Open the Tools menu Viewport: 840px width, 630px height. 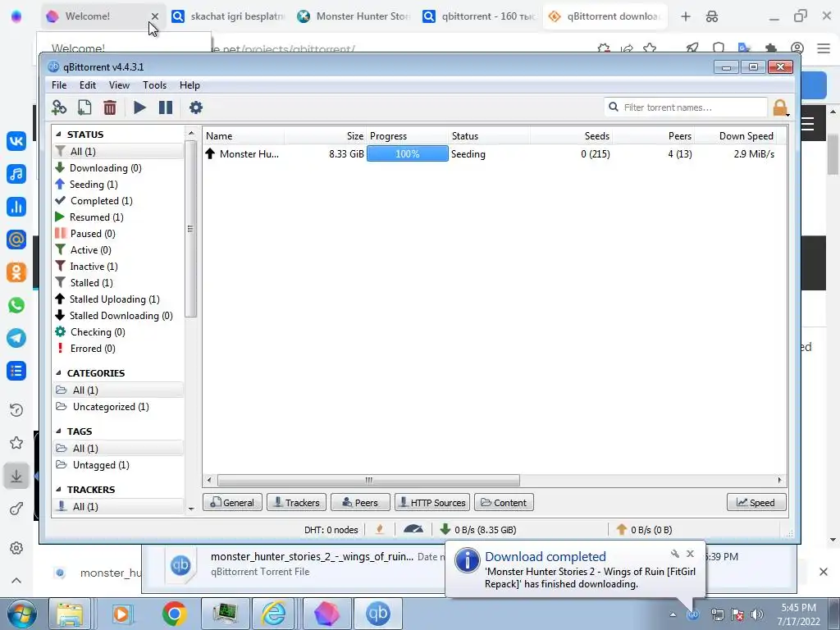[x=154, y=85]
